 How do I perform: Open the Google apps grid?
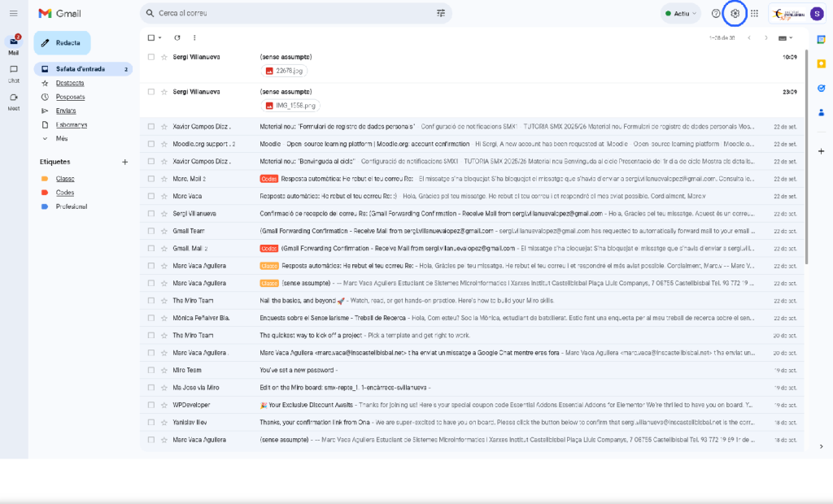pos(754,13)
